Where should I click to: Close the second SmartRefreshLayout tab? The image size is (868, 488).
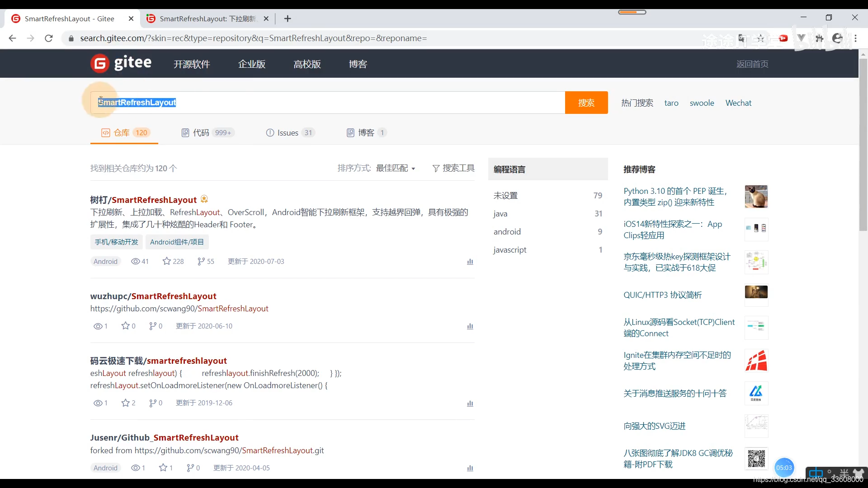coord(266,19)
